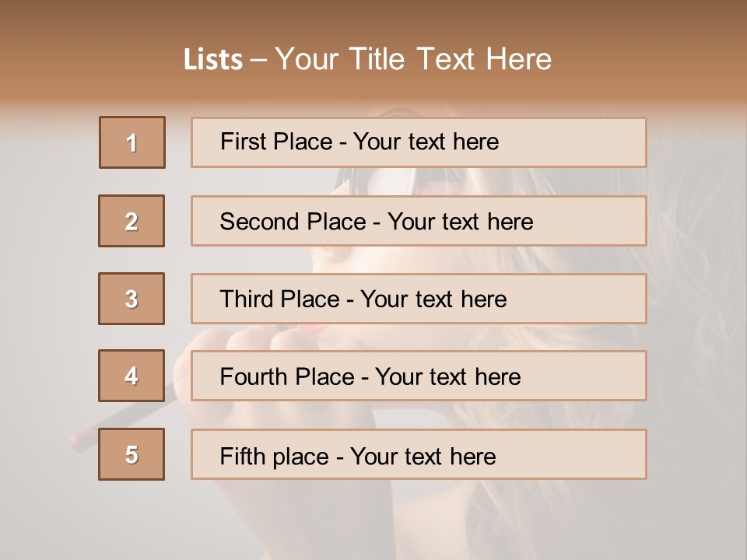Click the empty brown band above title
Viewport: 747px width, 560px height.
373,17
